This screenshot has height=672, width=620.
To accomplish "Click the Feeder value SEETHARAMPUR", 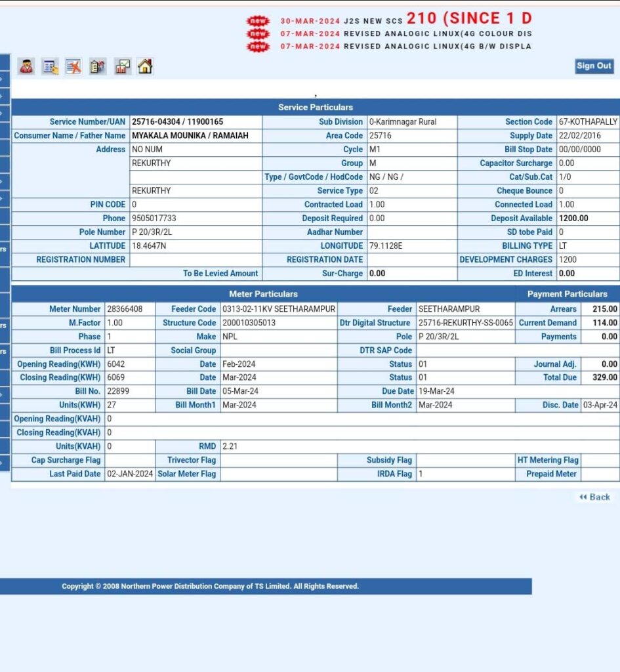I will (449, 309).
